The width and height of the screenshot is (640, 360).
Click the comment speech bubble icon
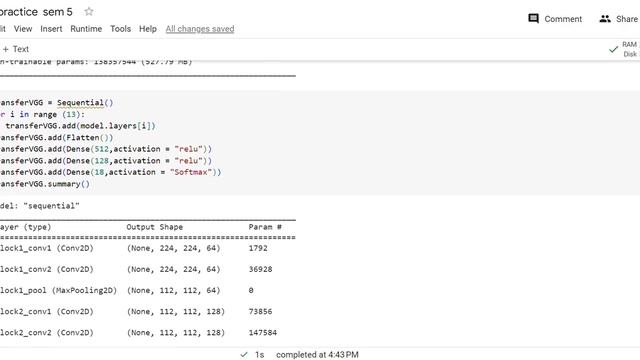click(533, 18)
